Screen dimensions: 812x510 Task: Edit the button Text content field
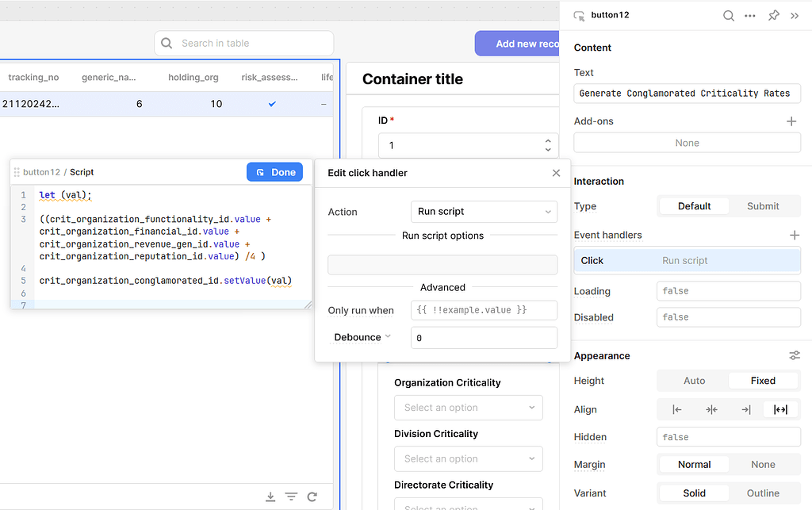(687, 94)
